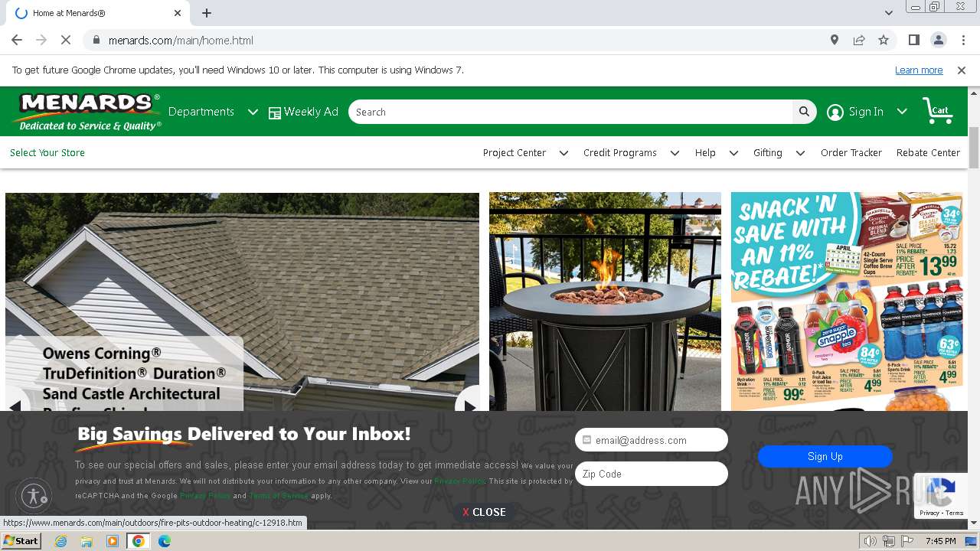Open the accessibility options icon
This screenshot has height=551, width=980.
coord(34,495)
